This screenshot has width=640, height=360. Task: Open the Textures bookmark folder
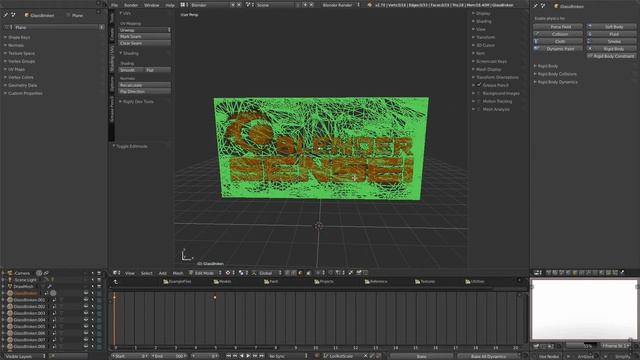pyautogui.click(x=425, y=282)
